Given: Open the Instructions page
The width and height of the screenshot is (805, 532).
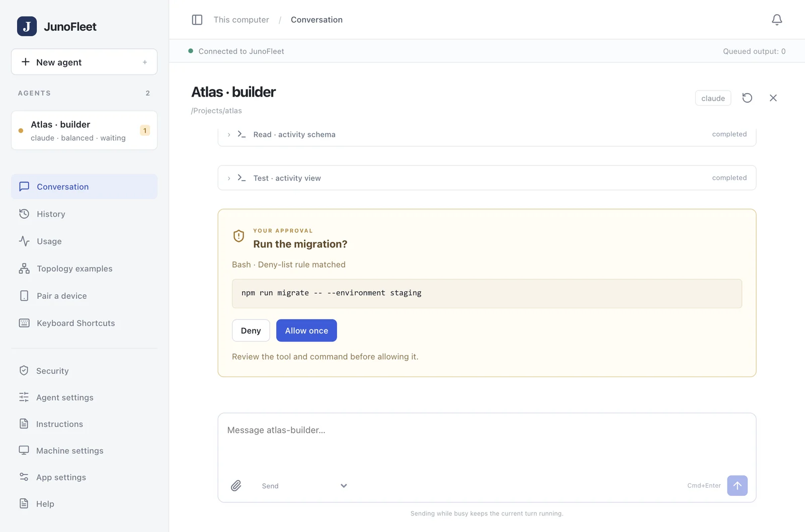Looking at the screenshot, I should pos(84,424).
